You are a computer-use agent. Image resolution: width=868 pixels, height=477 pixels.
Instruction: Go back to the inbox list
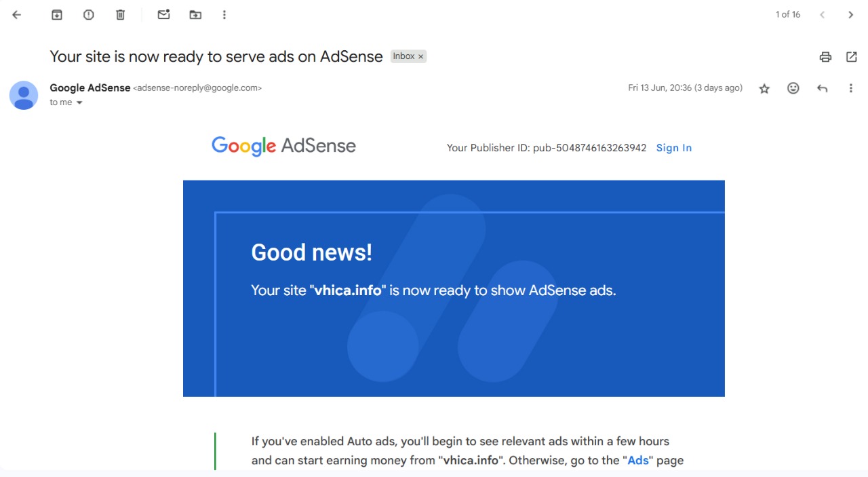point(17,15)
